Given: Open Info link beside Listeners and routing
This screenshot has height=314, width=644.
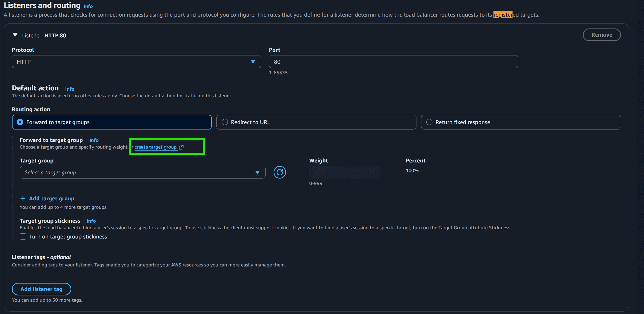Looking at the screenshot, I should coord(88,6).
